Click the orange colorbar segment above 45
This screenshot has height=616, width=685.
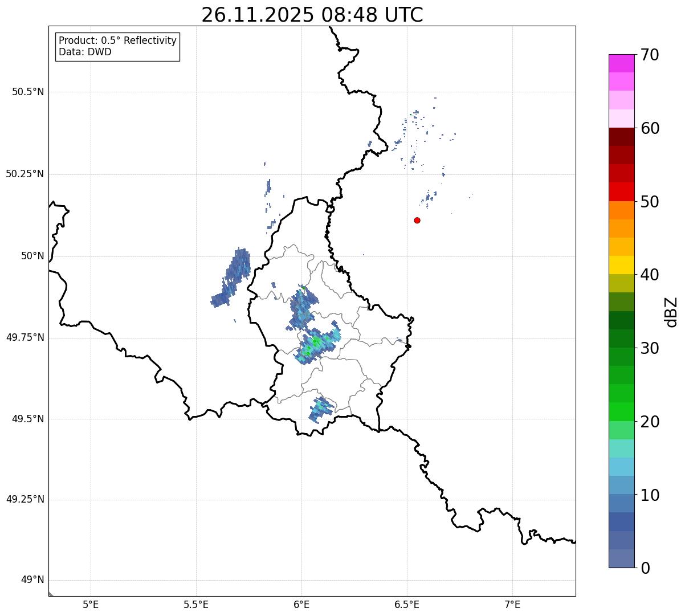tap(621, 228)
